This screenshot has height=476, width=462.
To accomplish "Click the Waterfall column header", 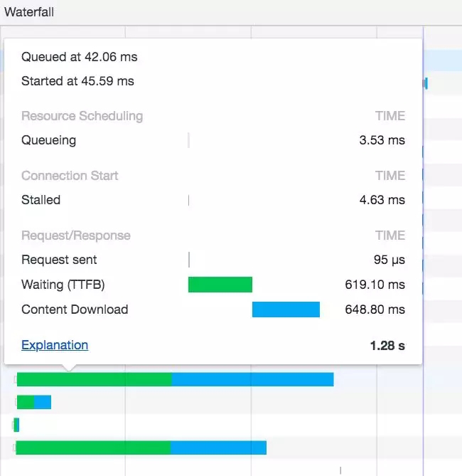I will point(29,12).
